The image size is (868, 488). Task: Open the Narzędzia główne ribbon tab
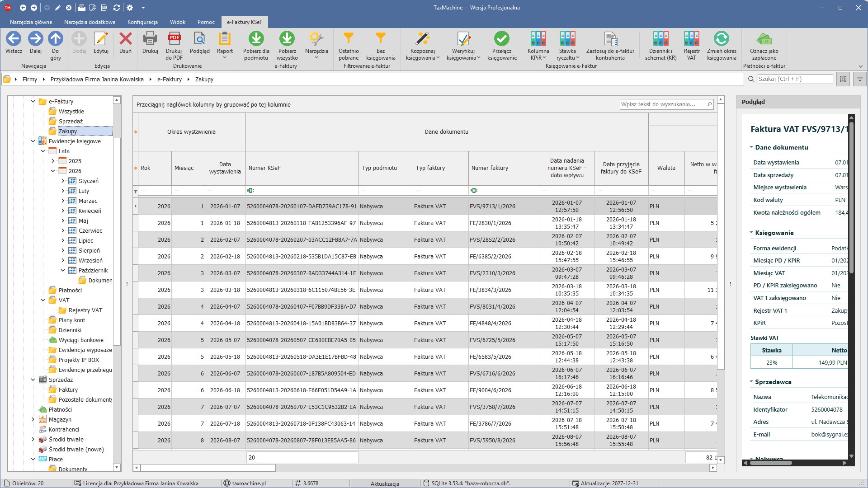coord(31,22)
